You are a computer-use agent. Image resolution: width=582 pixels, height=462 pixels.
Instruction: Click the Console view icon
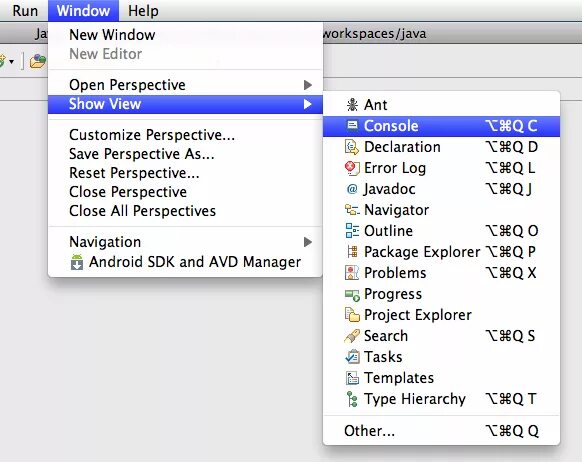352,125
